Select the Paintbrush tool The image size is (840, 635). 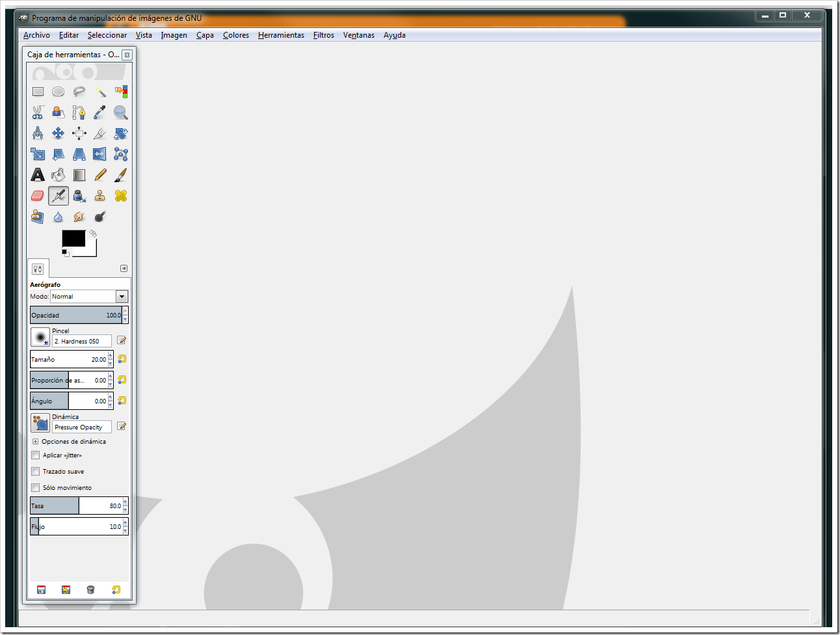coord(121,175)
